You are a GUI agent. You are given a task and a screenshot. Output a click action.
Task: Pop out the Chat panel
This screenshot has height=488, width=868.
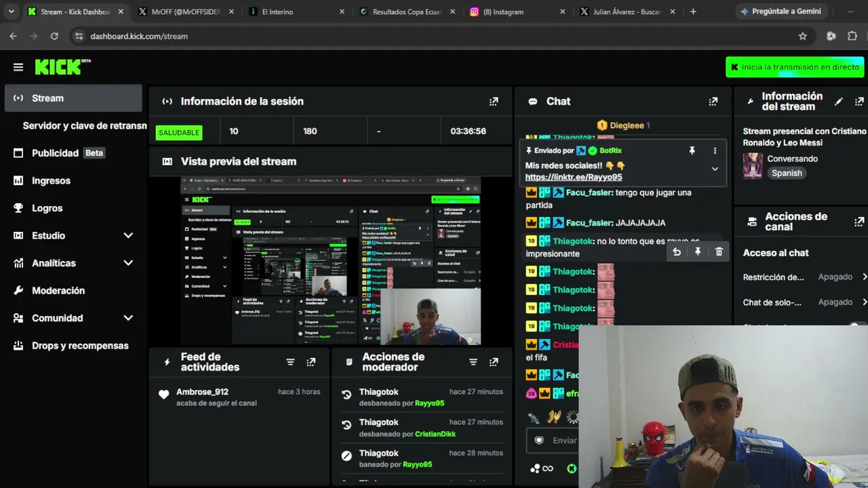click(713, 102)
